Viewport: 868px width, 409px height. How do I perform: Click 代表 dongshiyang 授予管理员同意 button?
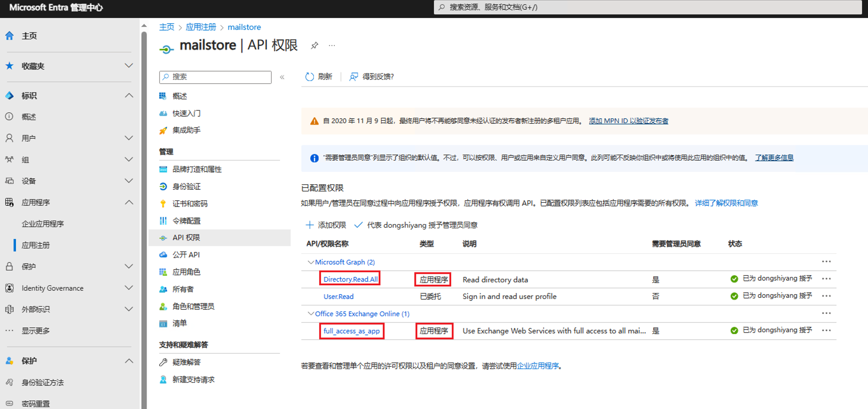click(x=416, y=225)
